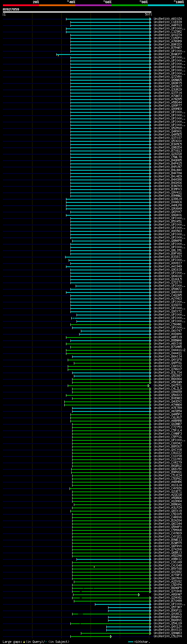The width and height of the screenshot is (187, 644).
Task: Select UniRef100_A2YHG3 label
Action: (x=168, y=298)
